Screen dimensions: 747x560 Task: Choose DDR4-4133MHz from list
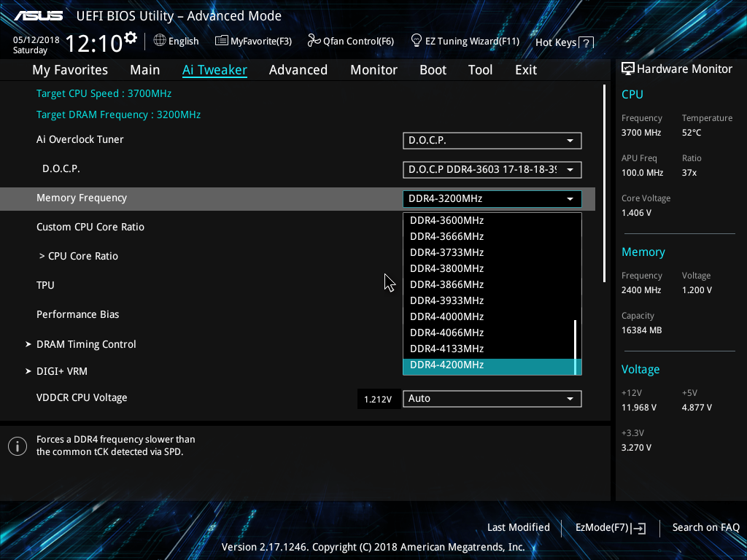pos(489,349)
